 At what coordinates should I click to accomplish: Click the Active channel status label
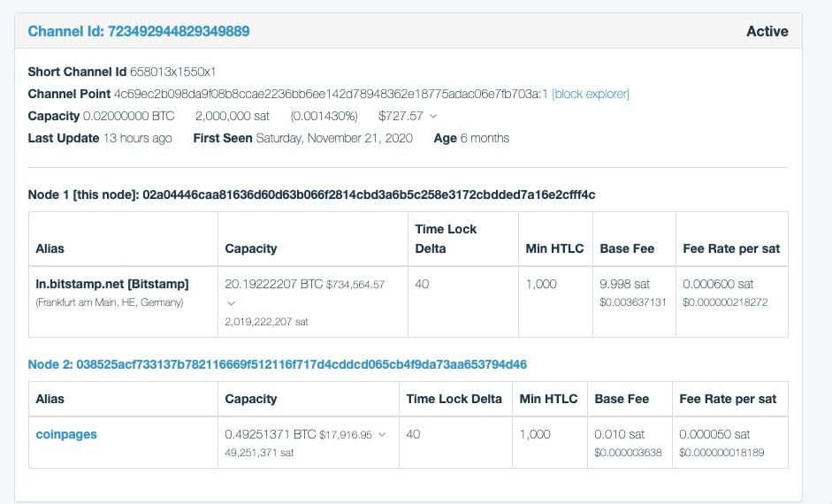point(767,31)
